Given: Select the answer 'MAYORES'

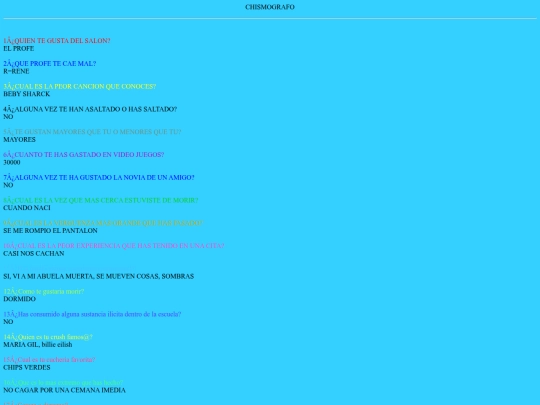Looking at the screenshot, I should tap(19, 139).
